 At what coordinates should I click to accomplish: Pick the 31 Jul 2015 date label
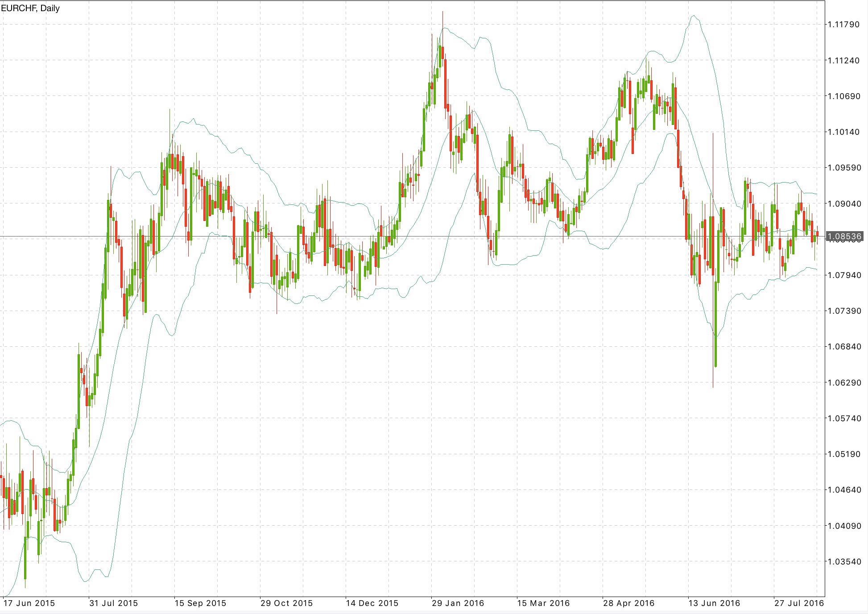coord(114,603)
